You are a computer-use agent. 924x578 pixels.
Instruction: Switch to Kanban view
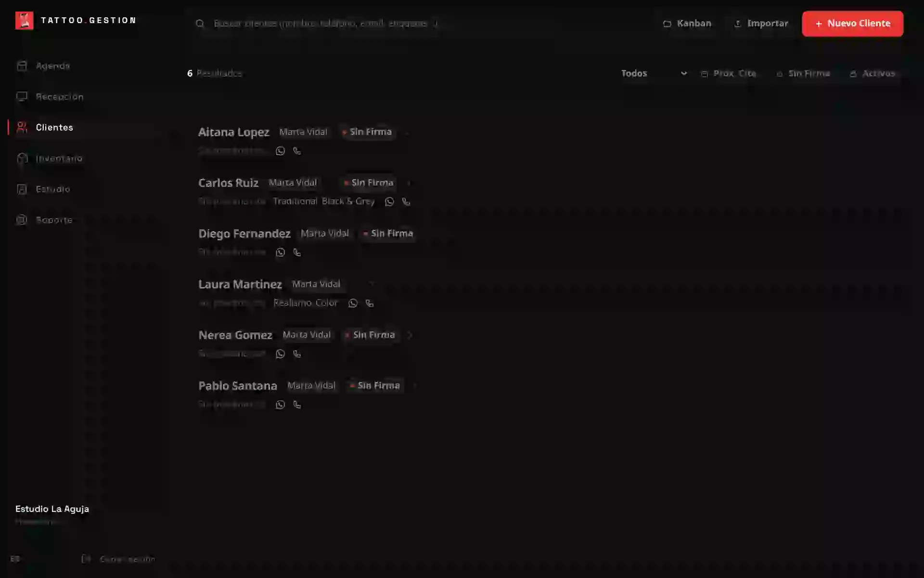point(687,24)
